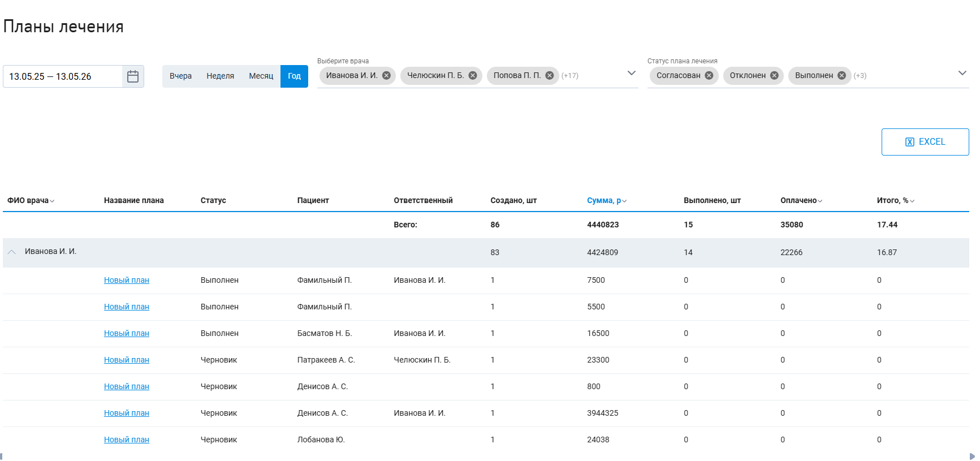Remove Иванова И. И. doctor chip
The width and height of the screenshot is (980, 461).
click(386, 75)
